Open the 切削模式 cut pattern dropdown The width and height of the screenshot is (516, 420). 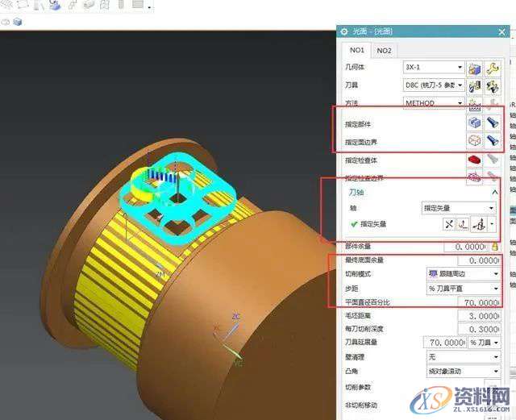pos(460,273)
